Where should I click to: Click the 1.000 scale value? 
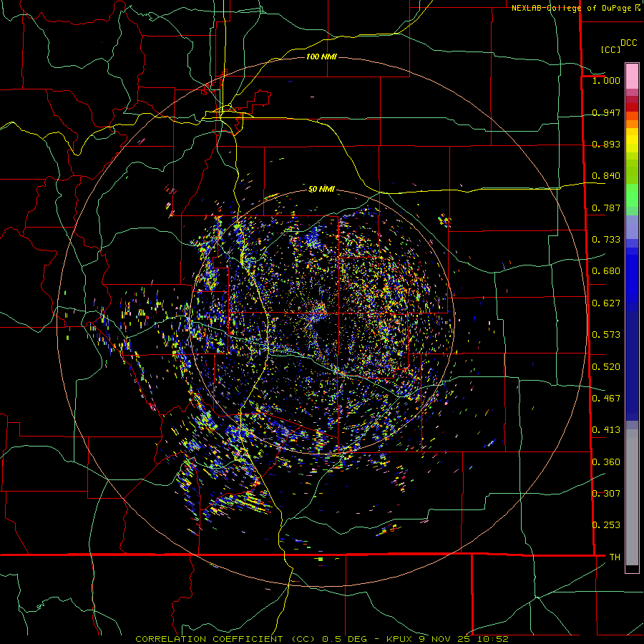click(606, 80)
